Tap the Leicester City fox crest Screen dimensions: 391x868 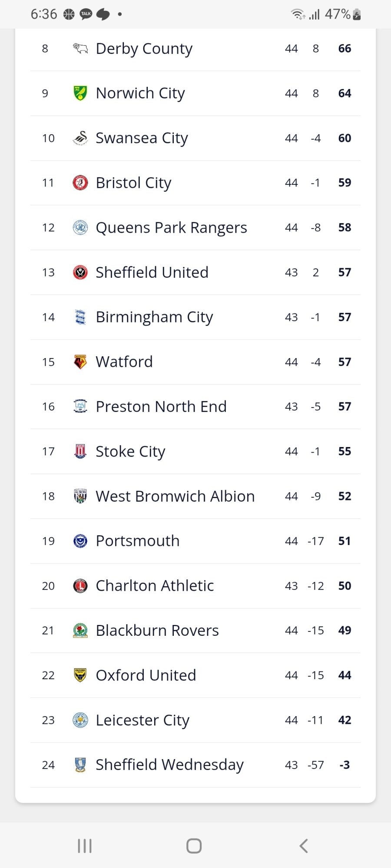click(80, 720)
